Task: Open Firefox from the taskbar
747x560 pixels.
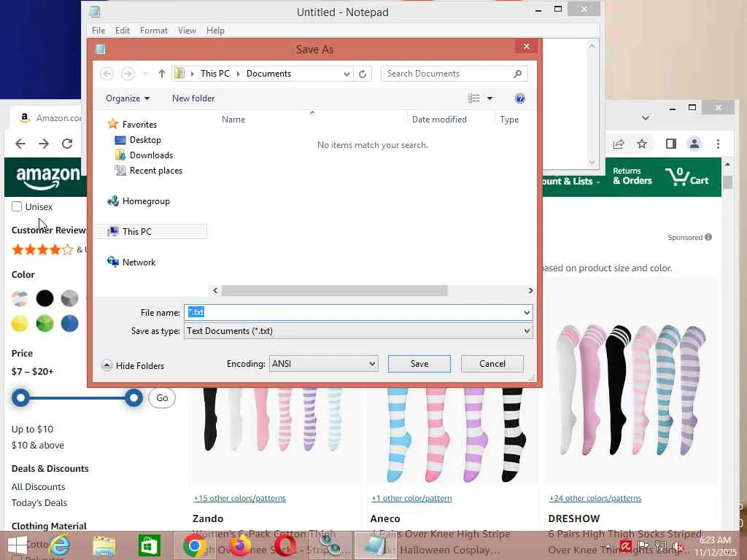Action: pyautogui.click(x=239, y=545)
